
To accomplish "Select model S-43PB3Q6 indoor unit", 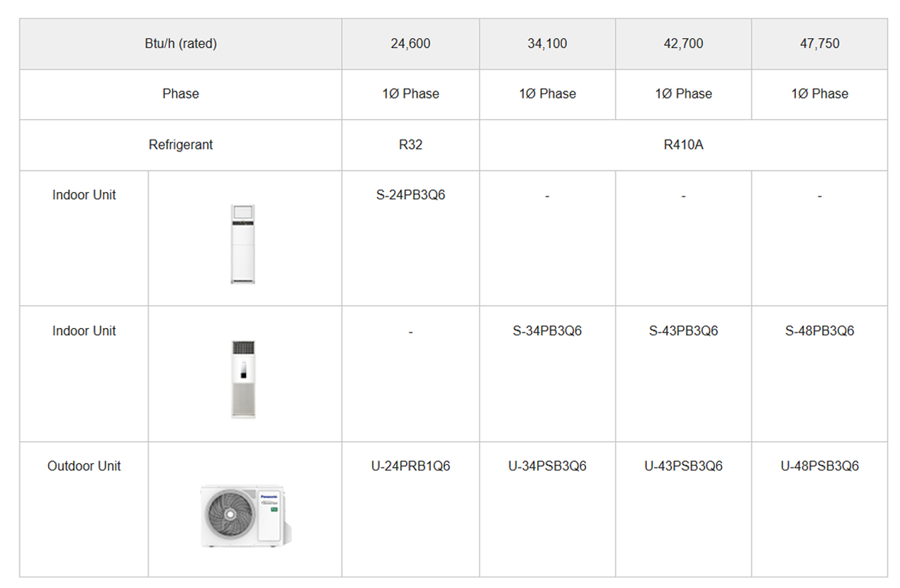I will coord(683,331).
